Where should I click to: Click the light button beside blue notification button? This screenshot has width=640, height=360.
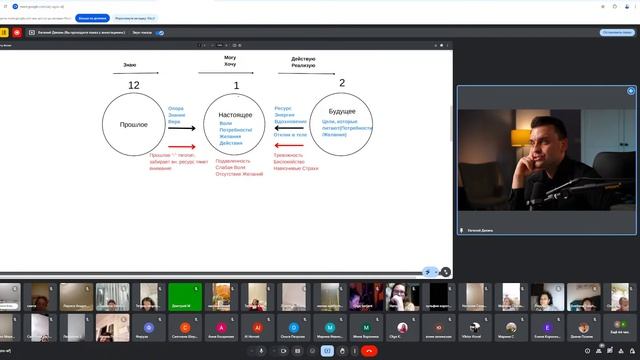[x=135, y=18]
